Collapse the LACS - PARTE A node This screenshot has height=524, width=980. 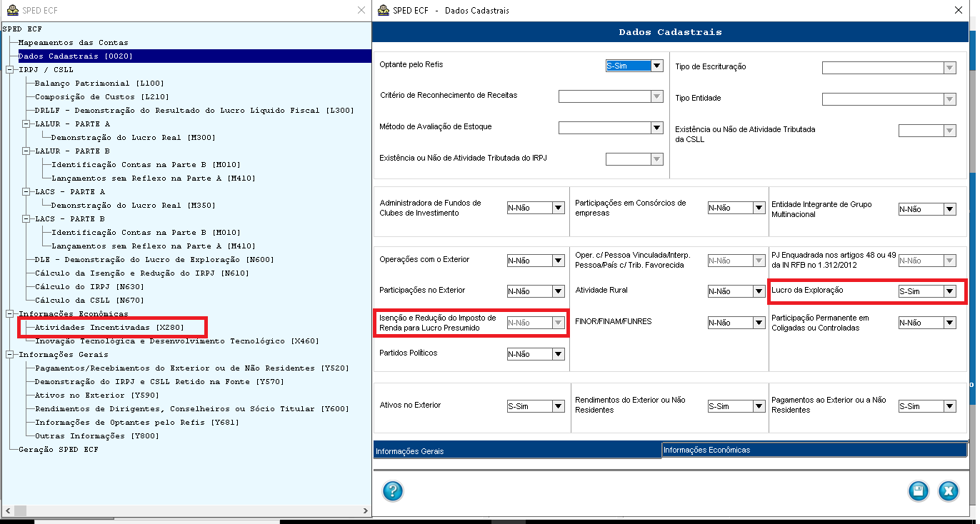click(26, 192)
